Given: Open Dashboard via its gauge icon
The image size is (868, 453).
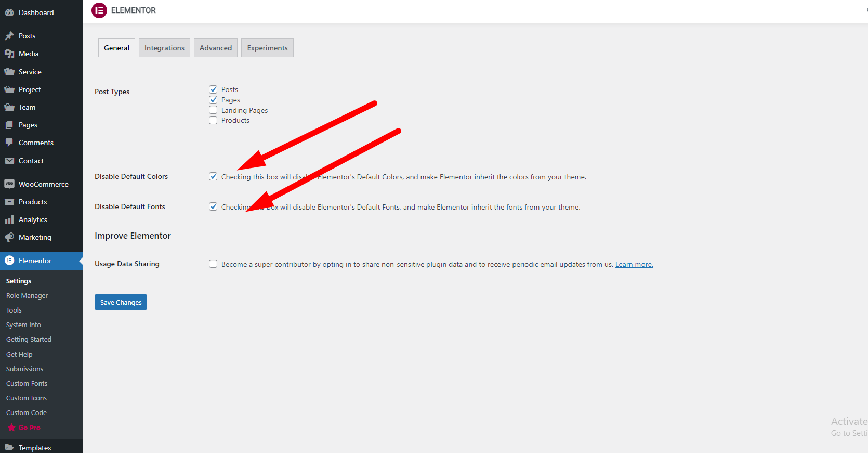Looking at the screenshot, I should [9, 12].
